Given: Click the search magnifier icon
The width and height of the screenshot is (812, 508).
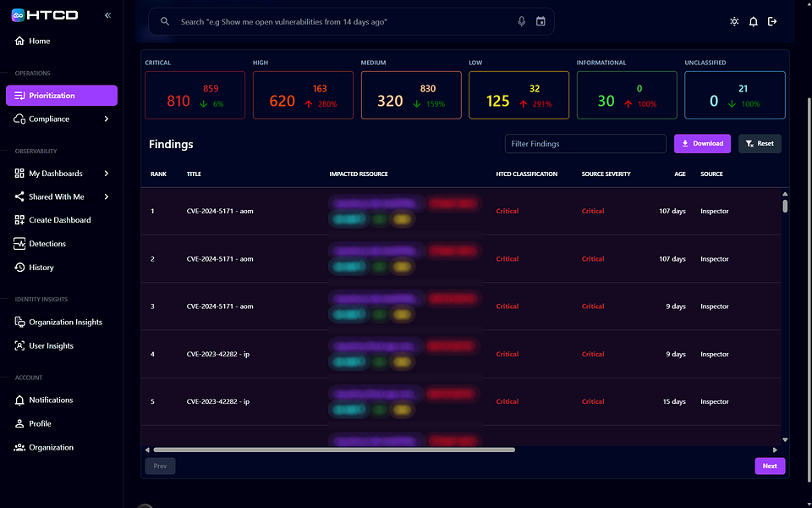Looking at the screenshot, I should coord(165,21).
